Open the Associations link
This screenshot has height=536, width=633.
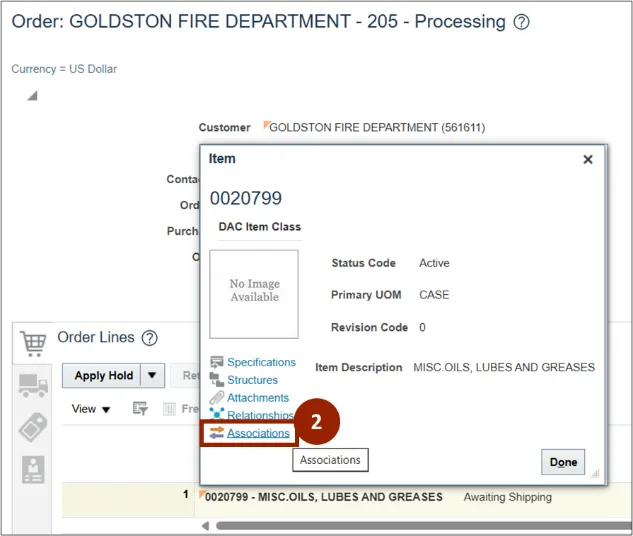pyautogui.click(x=258, y=433)
